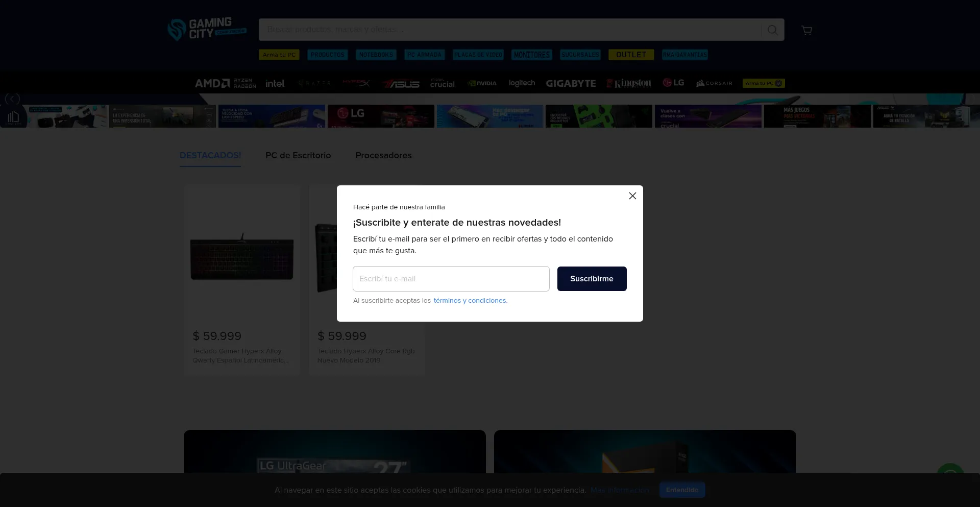Image resolution: width=980 pixels, height=507 pixels.
Task: Open the Teclado Gamer Hyperx Alloy product image
Action: 242,257
